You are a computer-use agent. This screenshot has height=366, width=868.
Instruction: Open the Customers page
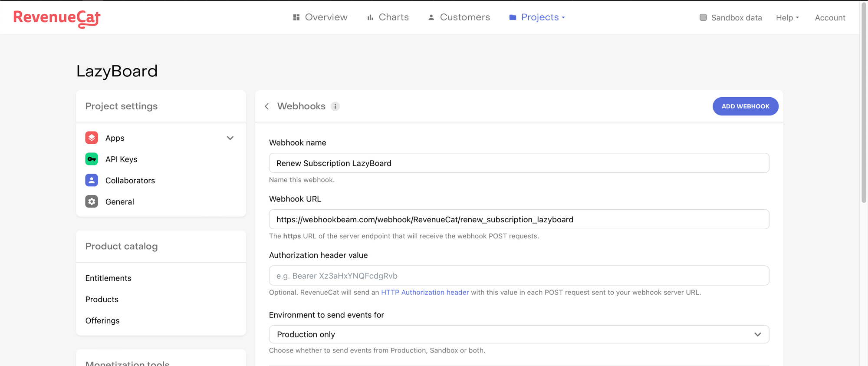point(459,17)
